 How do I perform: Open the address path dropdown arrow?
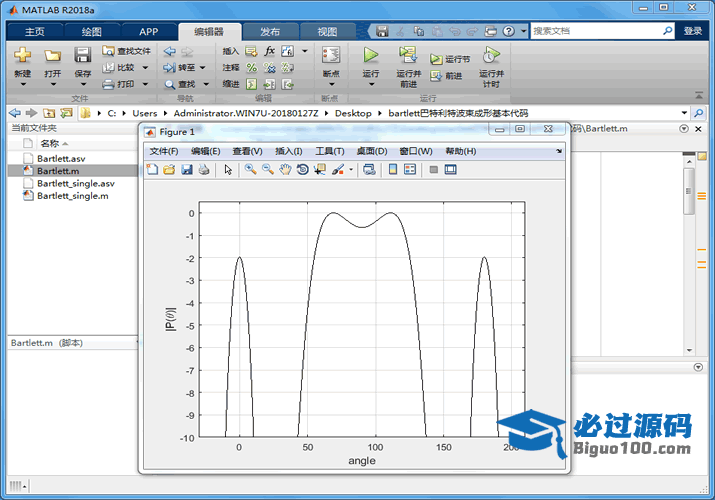click(685, 113)
